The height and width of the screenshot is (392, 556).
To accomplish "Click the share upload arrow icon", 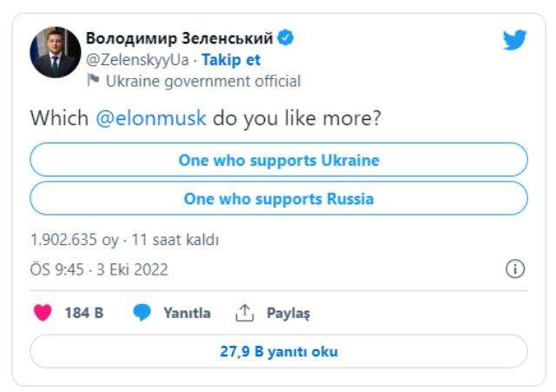I will coord(245,313).
